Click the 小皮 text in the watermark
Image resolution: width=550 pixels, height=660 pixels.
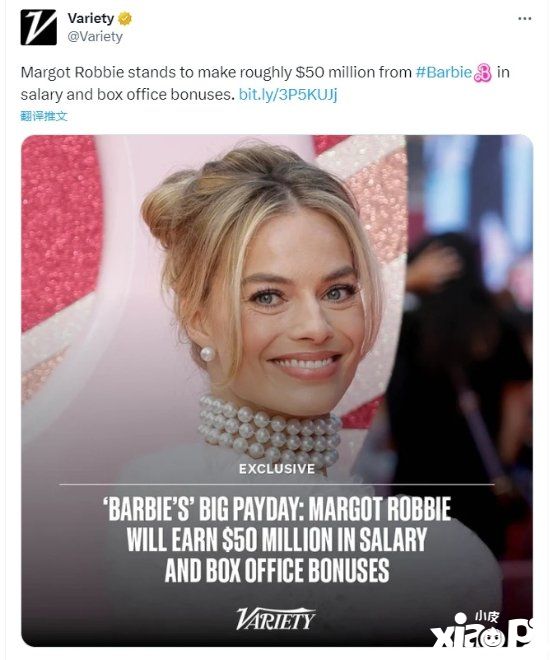pos(487,617)
